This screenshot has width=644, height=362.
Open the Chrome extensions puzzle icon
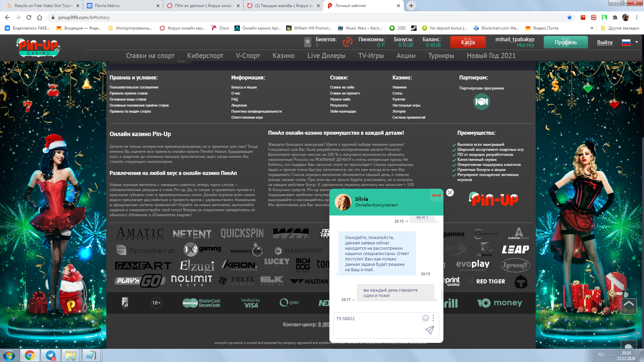coord(615,17)
